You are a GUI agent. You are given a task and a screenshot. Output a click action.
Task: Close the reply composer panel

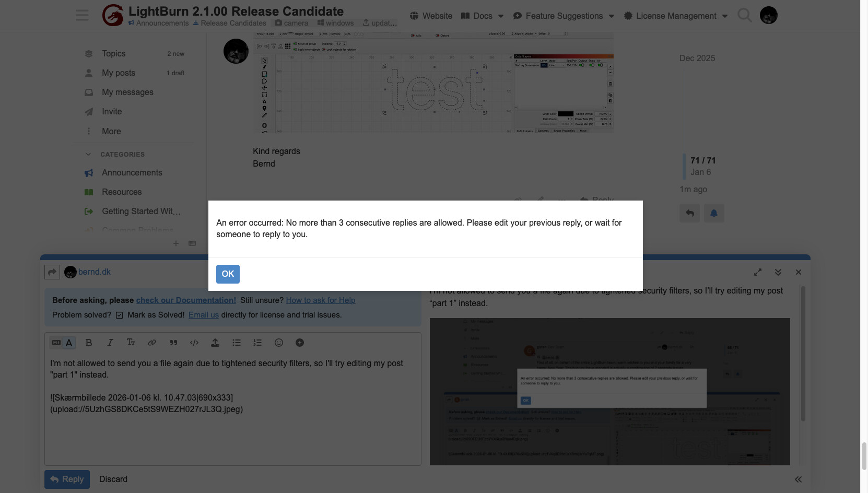coord(799,272)
